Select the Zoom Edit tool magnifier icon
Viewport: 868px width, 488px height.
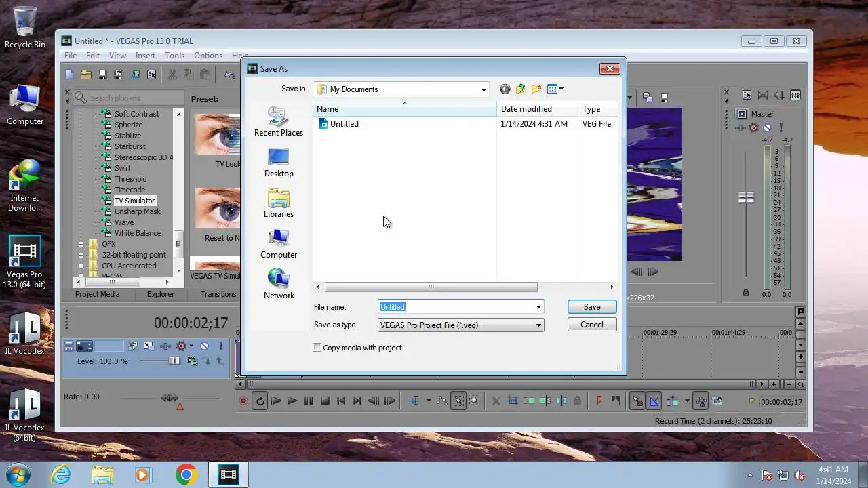click(x=475, y=401)
